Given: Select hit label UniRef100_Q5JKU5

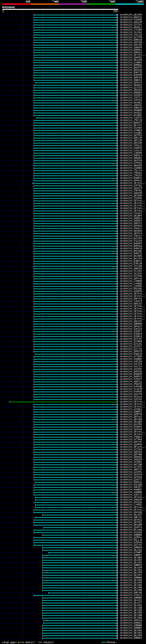Looking at the screenshot, I should [131, 60].
